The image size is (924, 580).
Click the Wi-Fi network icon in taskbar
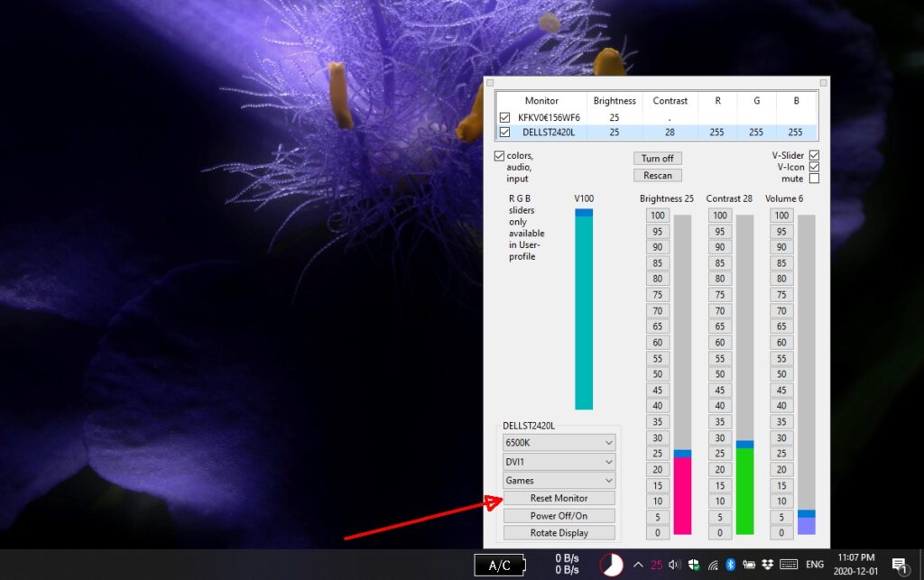(x=712, y=565)
